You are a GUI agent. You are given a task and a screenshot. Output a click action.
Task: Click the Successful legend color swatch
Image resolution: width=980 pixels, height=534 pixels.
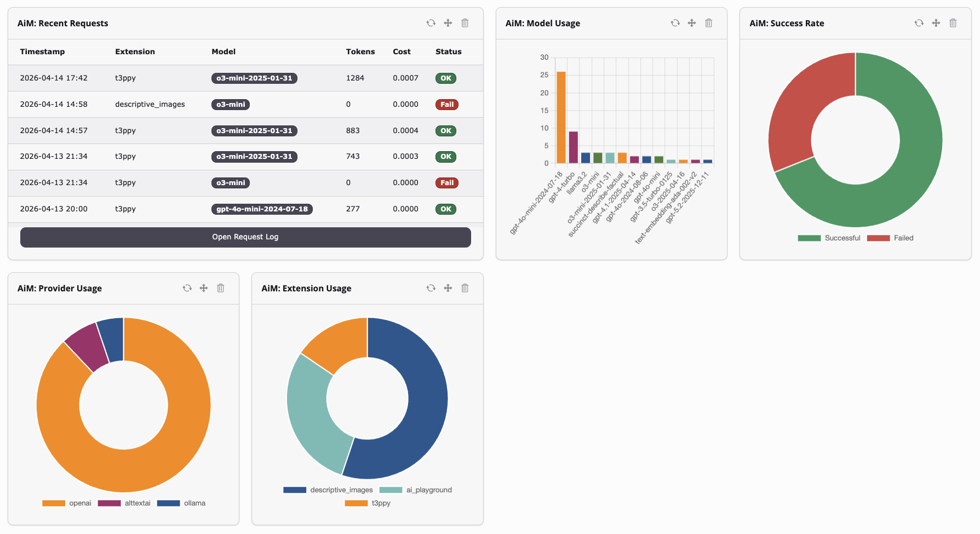coord(809,238)
